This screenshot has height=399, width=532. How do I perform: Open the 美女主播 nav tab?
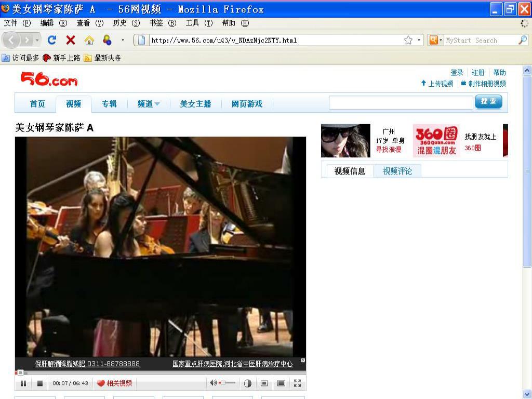195,104
